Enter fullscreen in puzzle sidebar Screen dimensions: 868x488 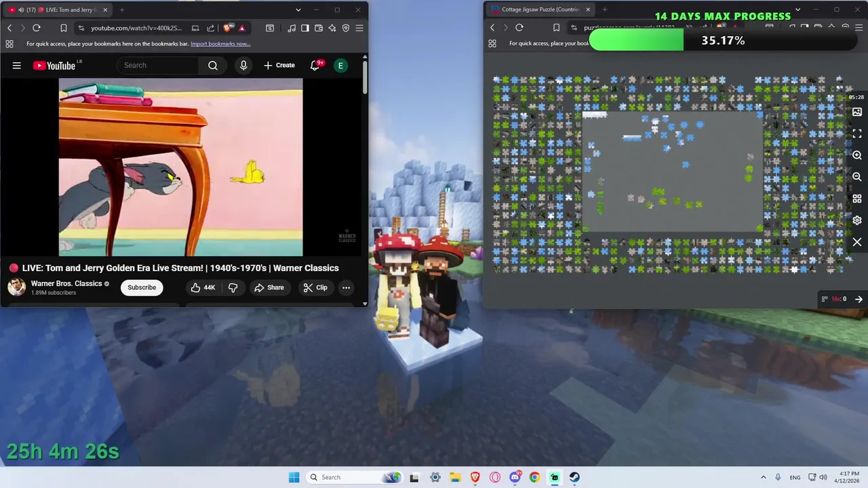[x=857, y=134]
